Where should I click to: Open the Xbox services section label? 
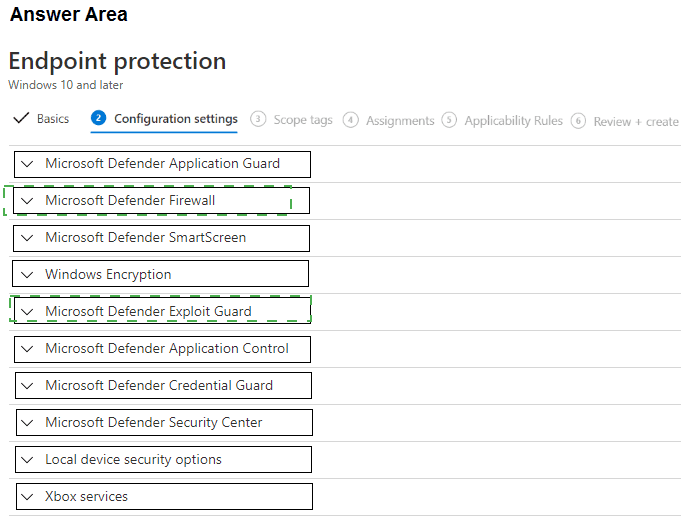click(86, 497)
